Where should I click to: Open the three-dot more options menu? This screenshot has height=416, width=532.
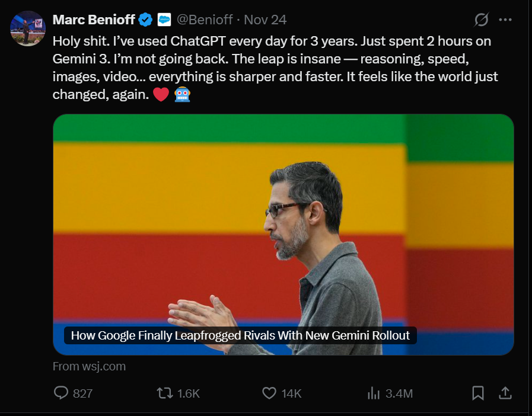pos(505,20)
